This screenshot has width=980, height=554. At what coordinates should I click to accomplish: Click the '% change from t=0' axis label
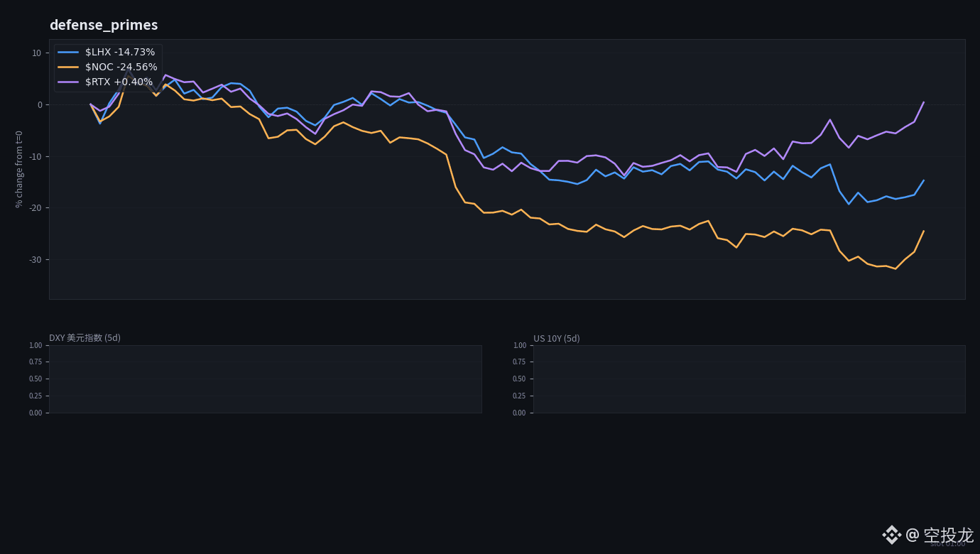coord(19,169)
